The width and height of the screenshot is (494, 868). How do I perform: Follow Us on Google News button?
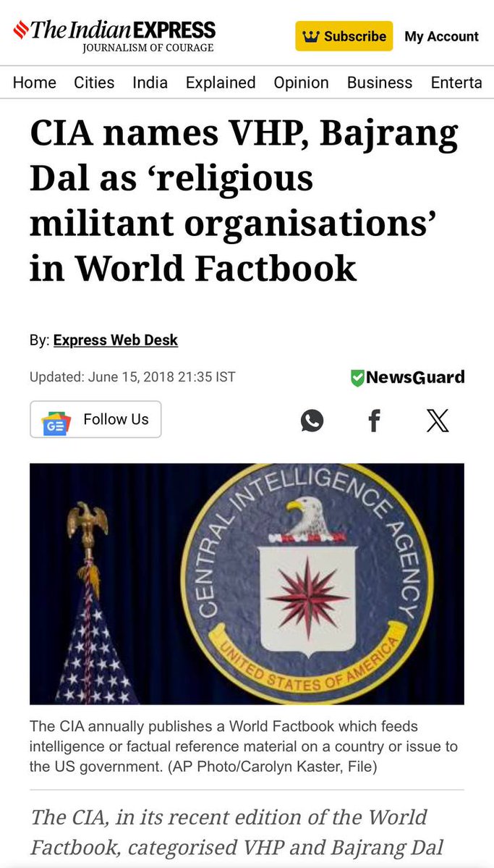(x=95, y=420)
